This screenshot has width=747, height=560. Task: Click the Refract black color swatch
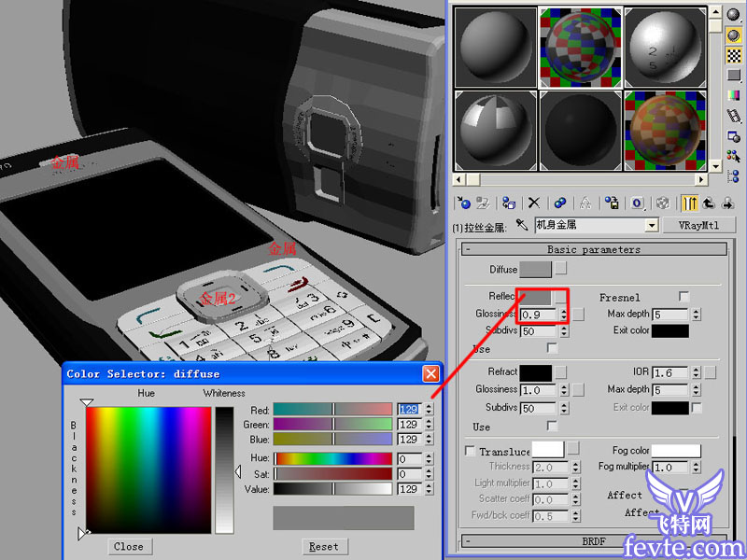pos(535,372)
